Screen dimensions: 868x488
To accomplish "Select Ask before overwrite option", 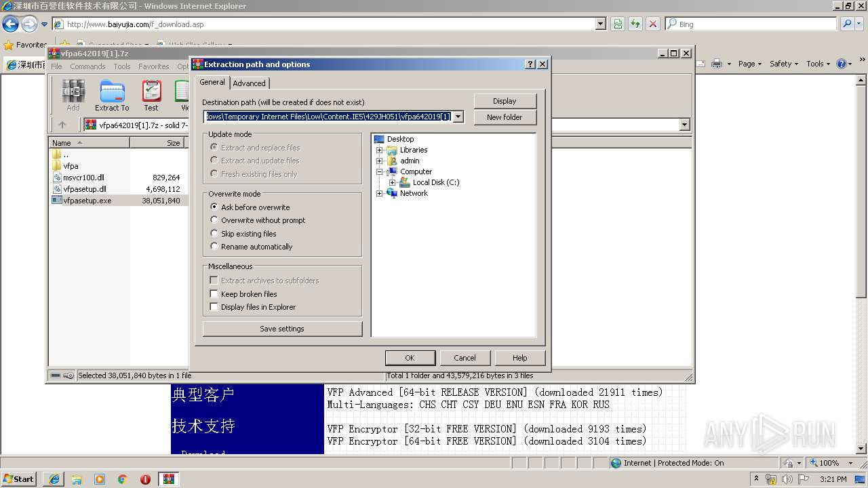I will (x=214, y=207).
